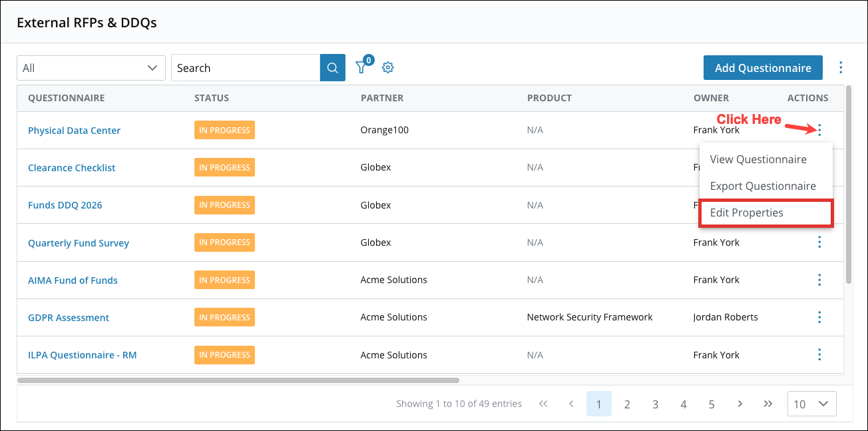Open actions menu for AIMA Fund of Funds

coord(819,280)
